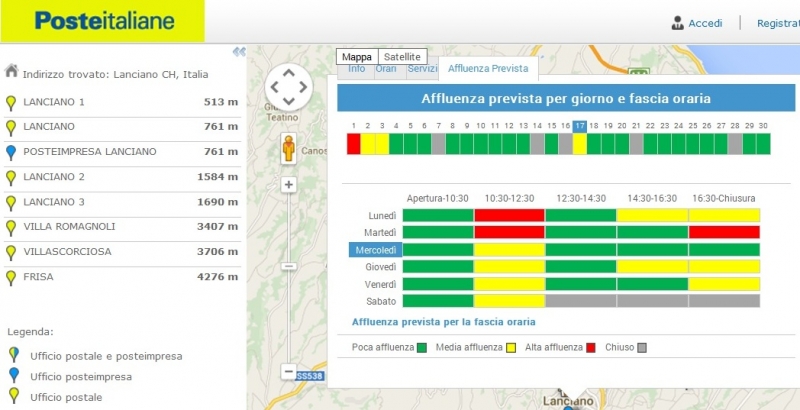Click the home icon near found address
Image resolution: width=800 pixels, height=410 pixels.
pos(11,71)
